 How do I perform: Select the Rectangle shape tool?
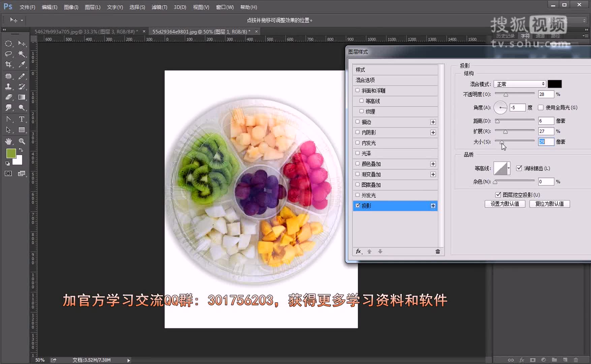pyautogui.click(x=22, y=130)
